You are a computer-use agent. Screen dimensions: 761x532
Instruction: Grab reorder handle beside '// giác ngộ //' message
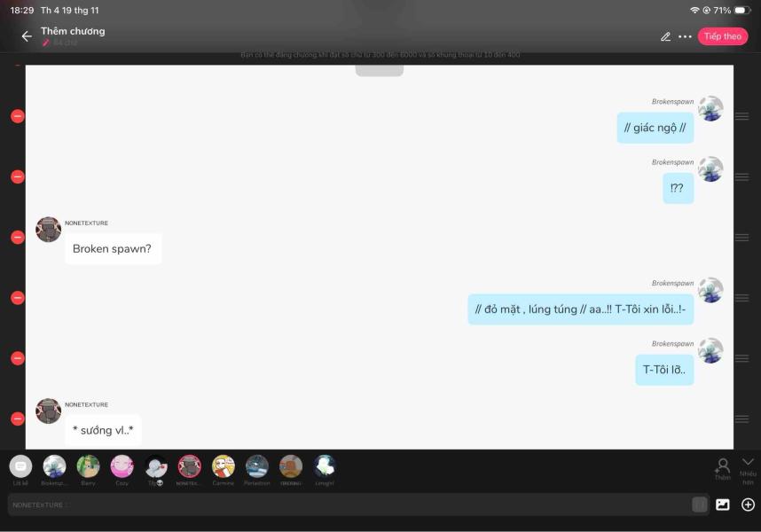pos(741,116)
